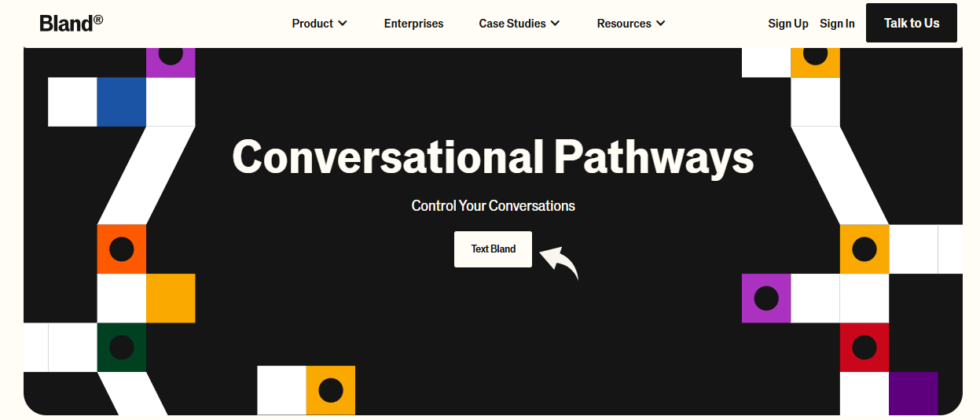Click the Text Bland button

point(493,249)
